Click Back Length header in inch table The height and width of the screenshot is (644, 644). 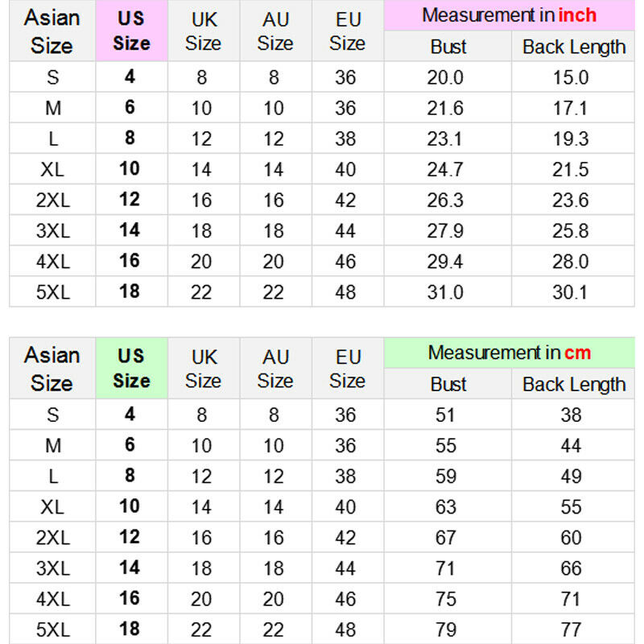573,47
